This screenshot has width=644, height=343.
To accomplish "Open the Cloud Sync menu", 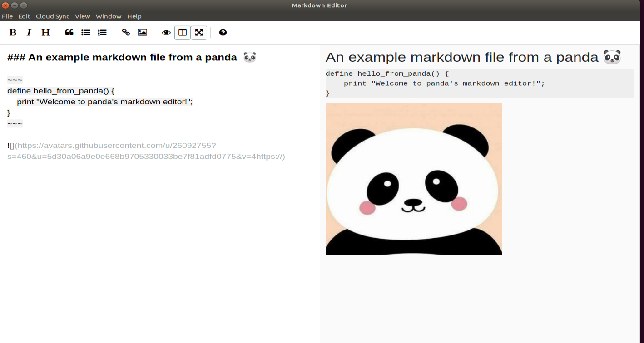I will tap(53, 16).
